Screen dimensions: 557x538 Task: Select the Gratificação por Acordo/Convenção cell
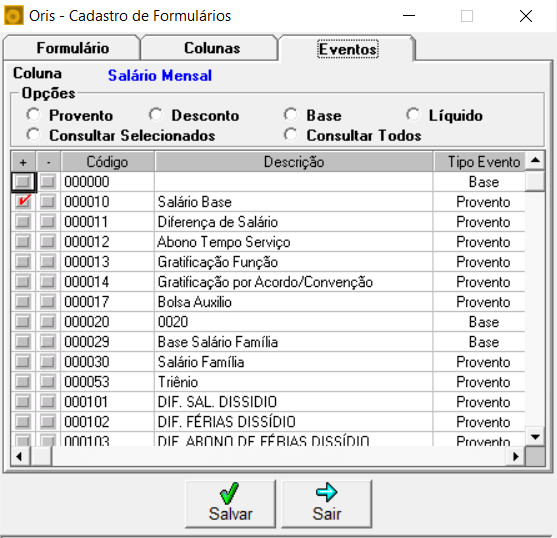(x=294, y=282)
